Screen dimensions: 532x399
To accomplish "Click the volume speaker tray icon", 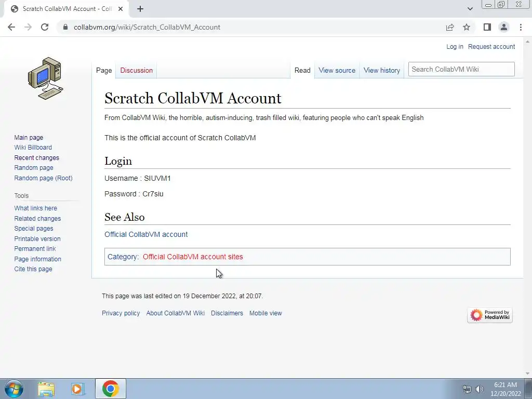I will pos(479,389).
